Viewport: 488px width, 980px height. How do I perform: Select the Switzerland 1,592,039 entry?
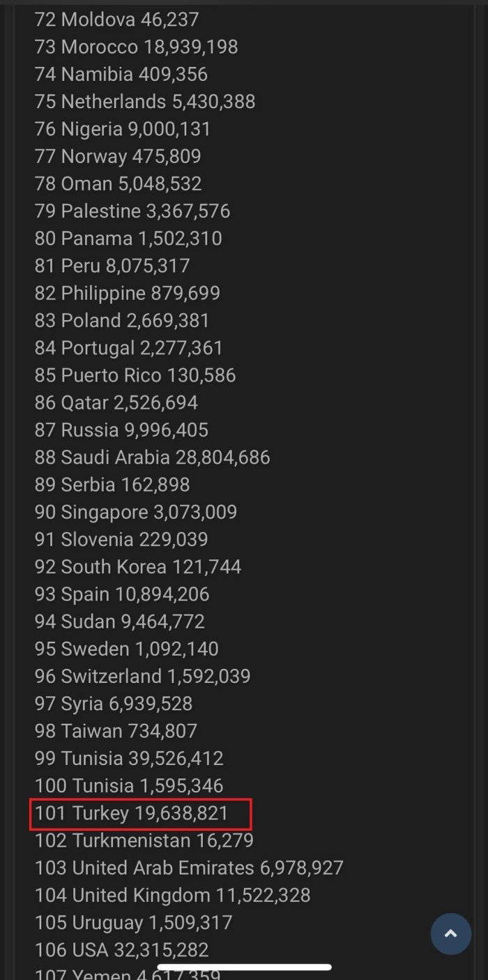[x=142, y=676]
